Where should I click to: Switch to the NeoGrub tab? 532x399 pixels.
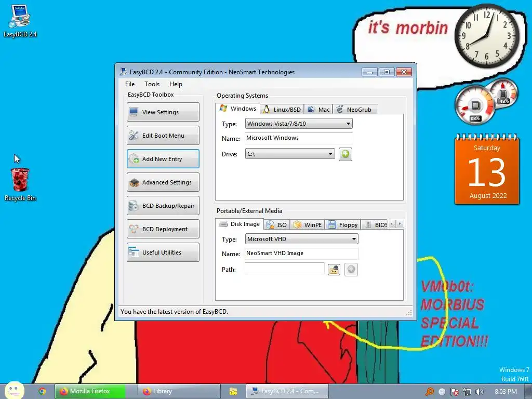(x=355, y=110)
